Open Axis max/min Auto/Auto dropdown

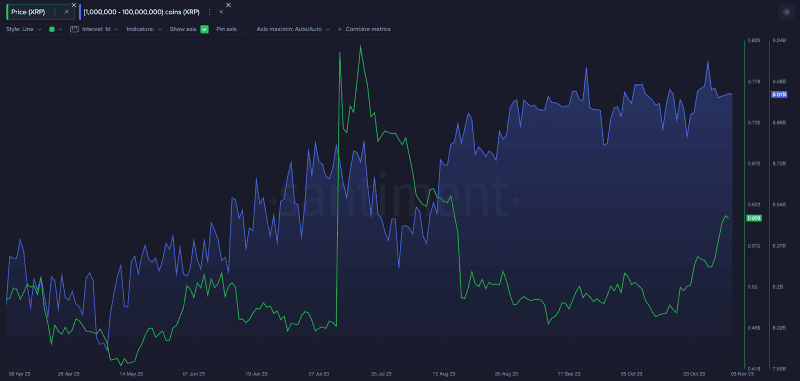point(293,29)
